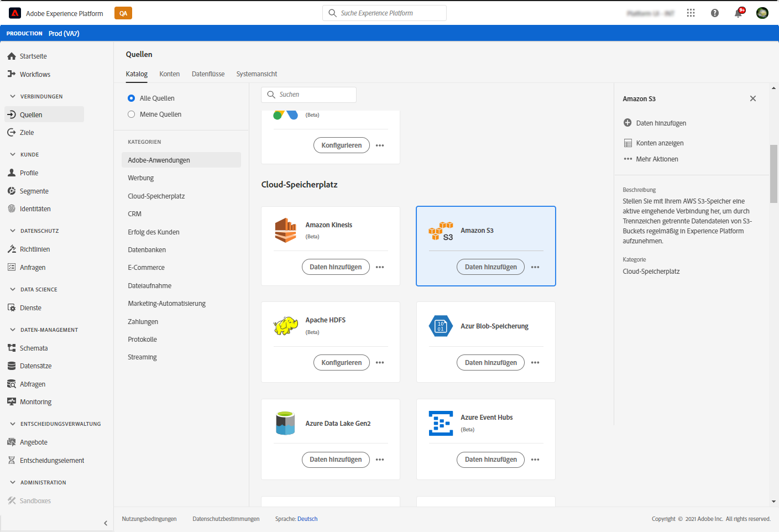Click the Richtlinien policy icon
Viewport: 779px width, 532px height.
click(12, 249)
